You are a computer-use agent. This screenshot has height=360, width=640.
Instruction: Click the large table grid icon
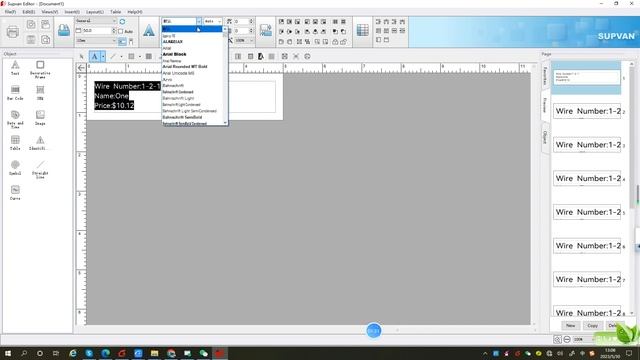click(362, 30)
